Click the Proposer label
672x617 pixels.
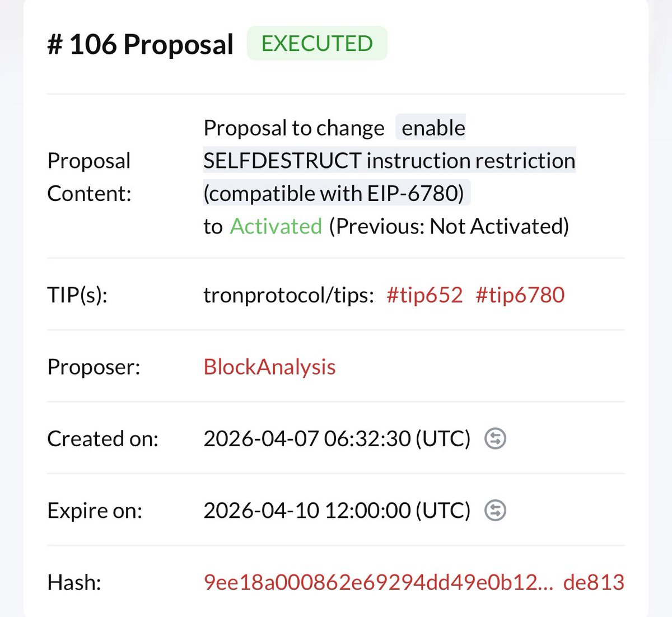click(x=94, y=367)
